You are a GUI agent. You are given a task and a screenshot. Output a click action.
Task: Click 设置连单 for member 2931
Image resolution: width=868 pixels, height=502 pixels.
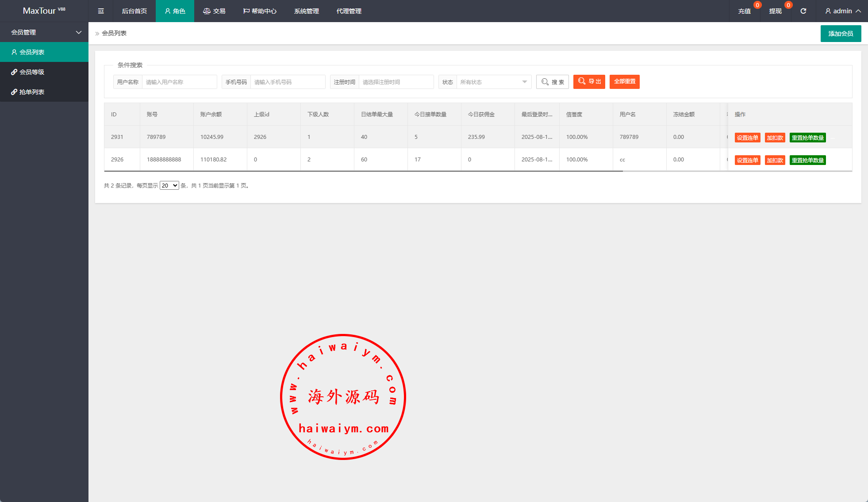coord(747,138)
